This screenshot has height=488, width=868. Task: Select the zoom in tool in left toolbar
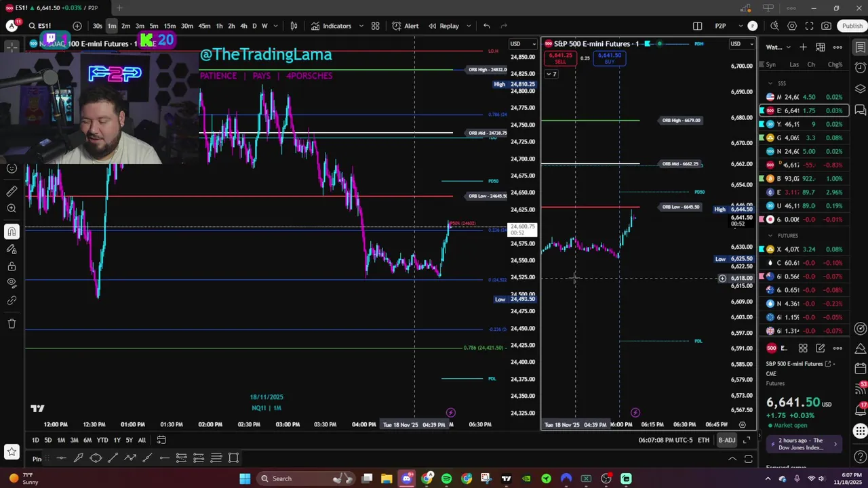click(12, 208)
